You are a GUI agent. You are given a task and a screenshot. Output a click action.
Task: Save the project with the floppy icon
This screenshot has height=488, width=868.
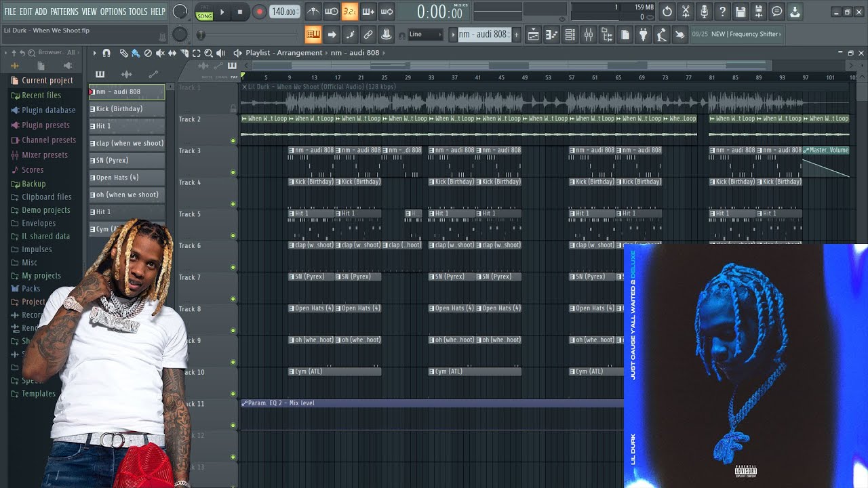click(x=741, y=12)
